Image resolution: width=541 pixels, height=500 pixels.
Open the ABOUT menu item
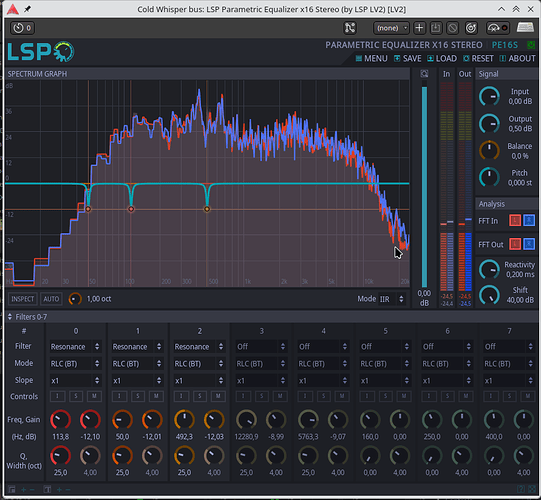point(518,58)
